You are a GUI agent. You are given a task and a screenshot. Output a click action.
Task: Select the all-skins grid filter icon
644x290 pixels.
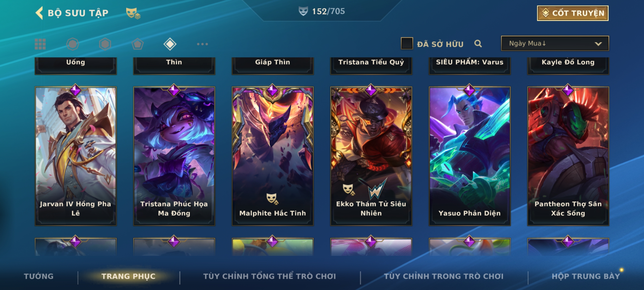pos(40,44)
